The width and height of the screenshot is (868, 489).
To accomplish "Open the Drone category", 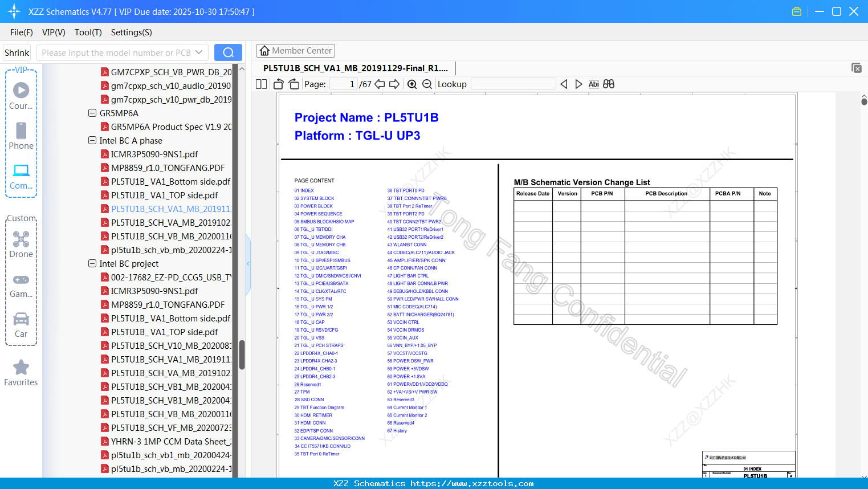I will click(x=21, y=244).
